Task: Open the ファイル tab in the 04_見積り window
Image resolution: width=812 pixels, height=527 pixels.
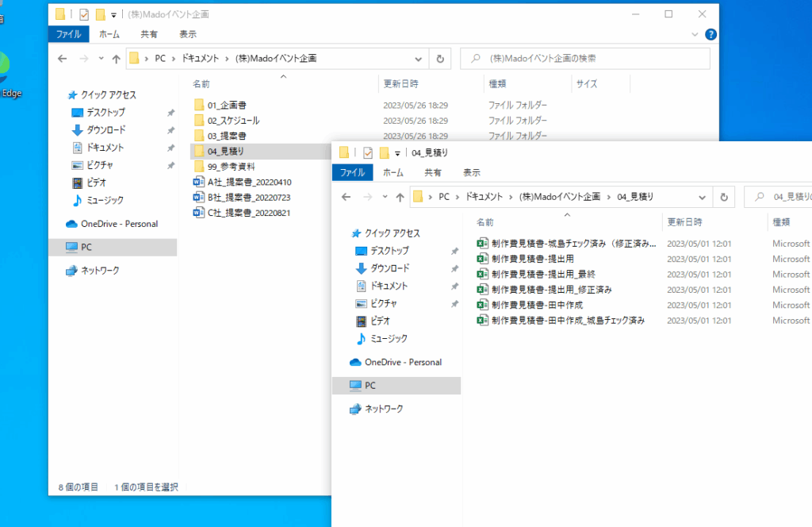Action: pos(352,172)
